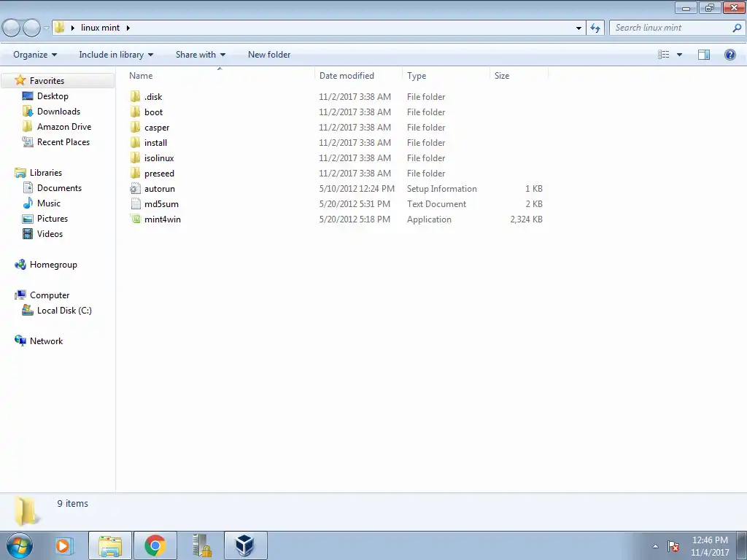Screen dimensions: 747x560
Task: Open the address bar history dropdown
Action: point(578,28)
